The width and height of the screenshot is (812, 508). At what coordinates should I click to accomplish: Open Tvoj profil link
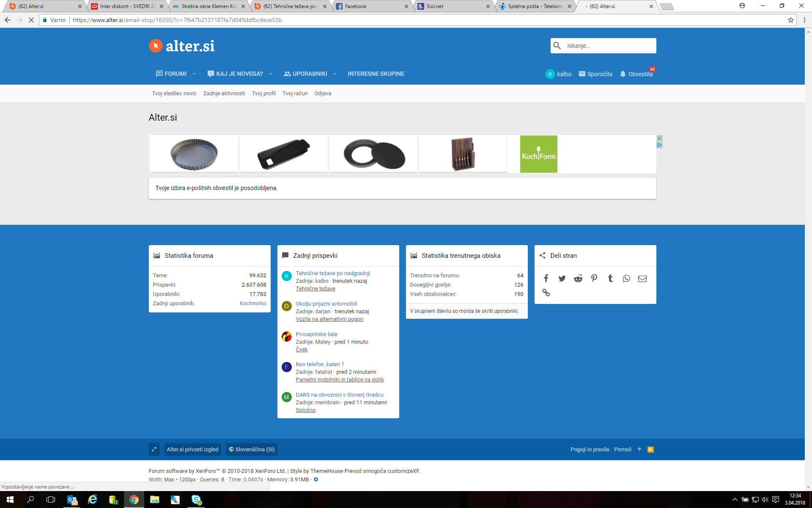click(264, 94)
